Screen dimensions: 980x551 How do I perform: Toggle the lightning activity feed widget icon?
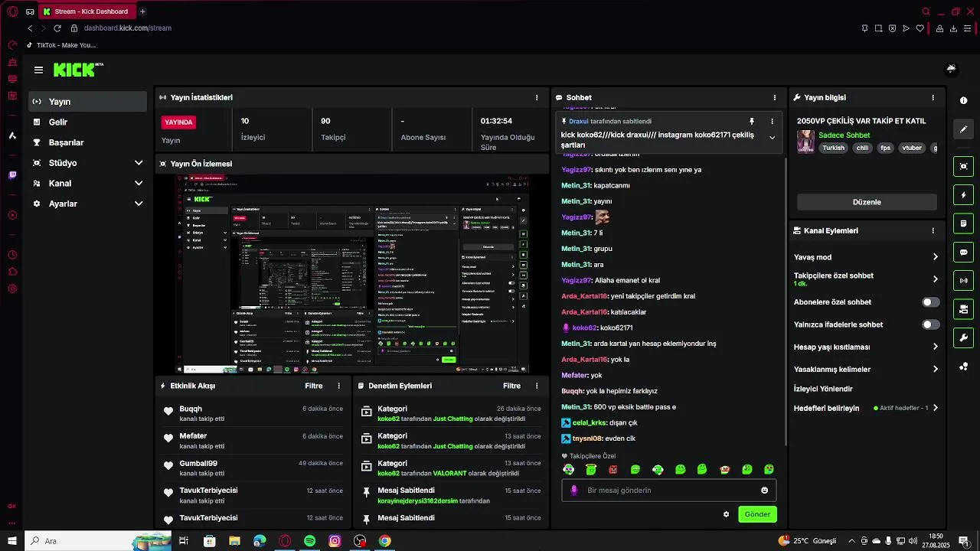coord(963,195)
